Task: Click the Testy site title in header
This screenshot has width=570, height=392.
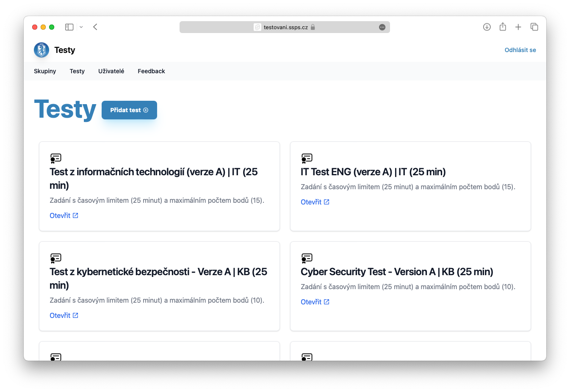Action: [x=65, y=50]
